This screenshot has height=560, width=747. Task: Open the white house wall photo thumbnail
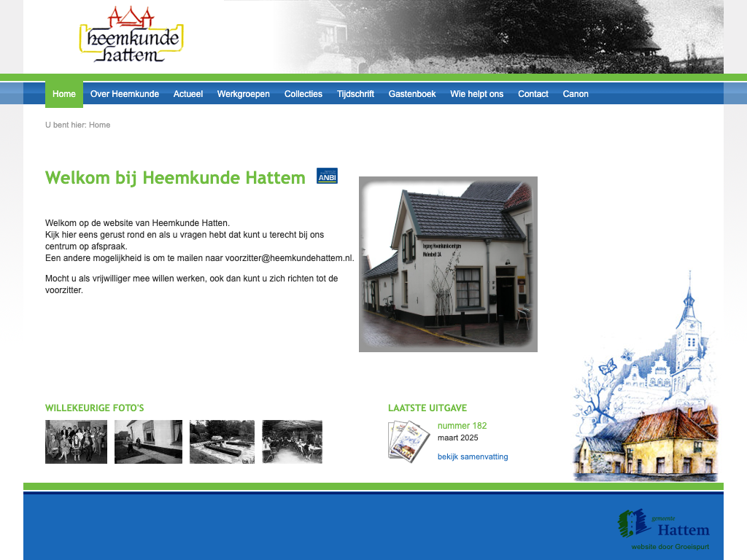pyautogui.click(x=148, y=441)
